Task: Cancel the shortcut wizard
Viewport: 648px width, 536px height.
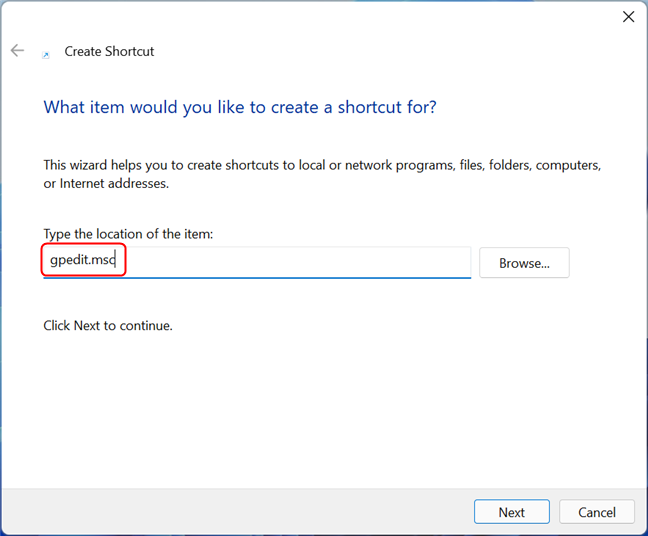Action: coord(596,512)
